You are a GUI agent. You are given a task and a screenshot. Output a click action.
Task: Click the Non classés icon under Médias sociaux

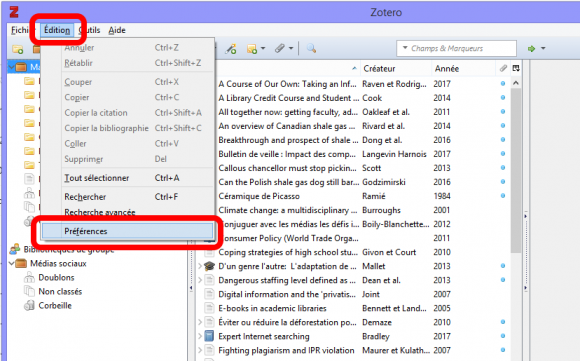coord(29,291)
